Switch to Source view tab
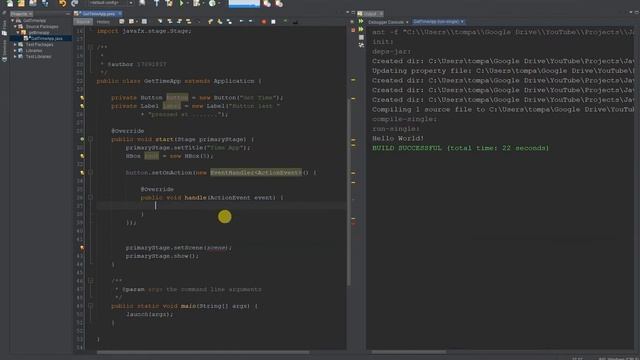This screenshot has width=640, height=360. point(83,22)
